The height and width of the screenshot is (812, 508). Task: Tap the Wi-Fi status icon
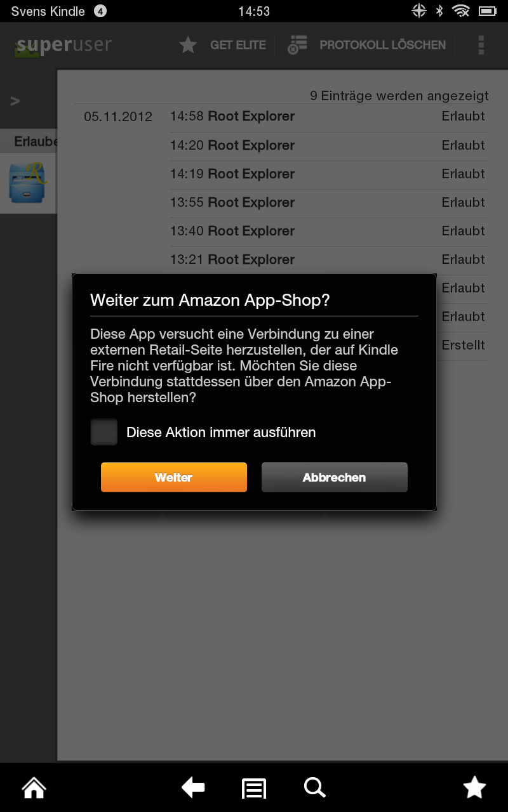point(460,11)
